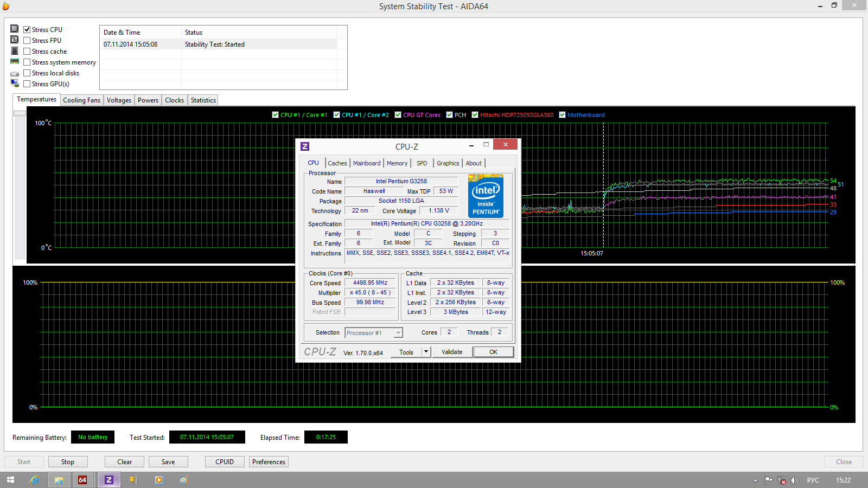This screenshot has height=488, width=868.
Task: Open the Graphics tab in CPU-Z
Action: [x=448, y=163]
